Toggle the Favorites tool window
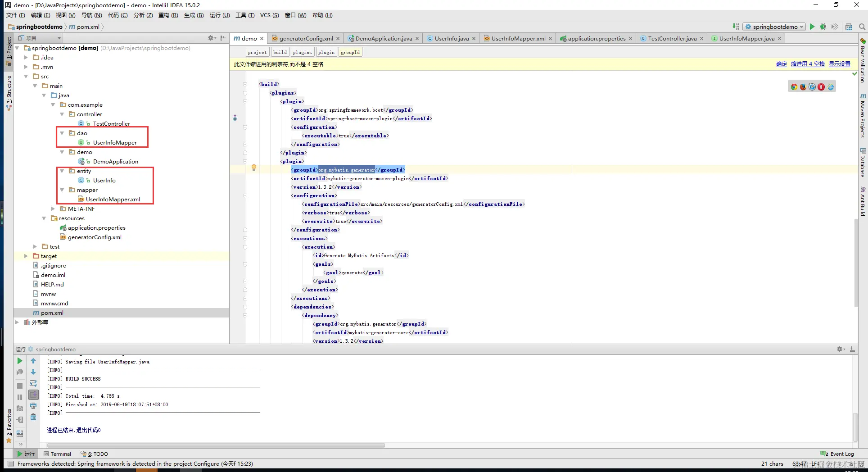The width and height of the screenshot is (868, 472). coord(9,426)
